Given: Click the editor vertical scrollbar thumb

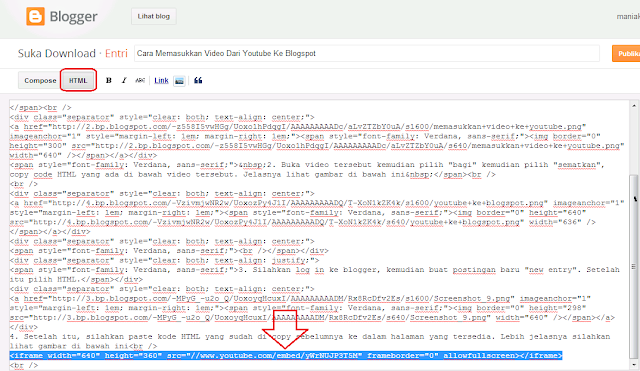Looking at the screenshot, I should [x=634, y=266].
